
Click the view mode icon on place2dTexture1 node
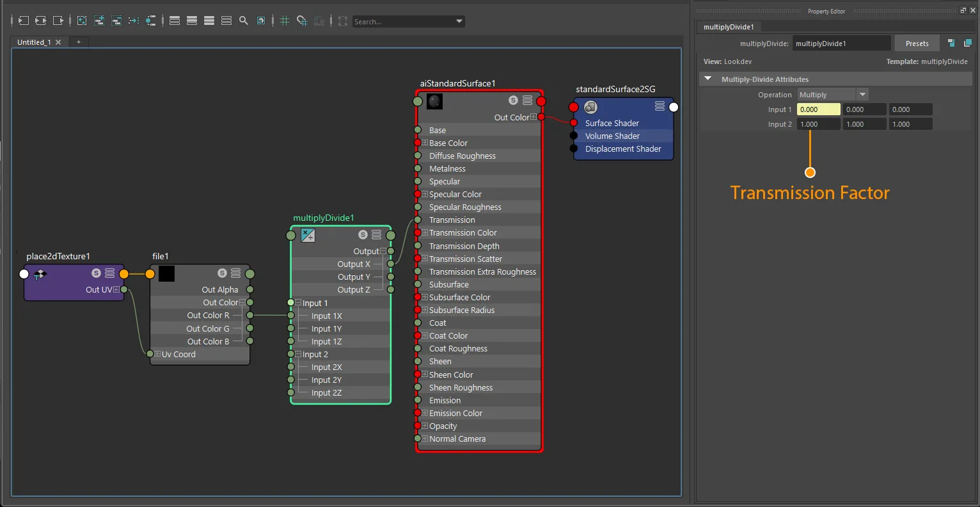tap(110, 273)
